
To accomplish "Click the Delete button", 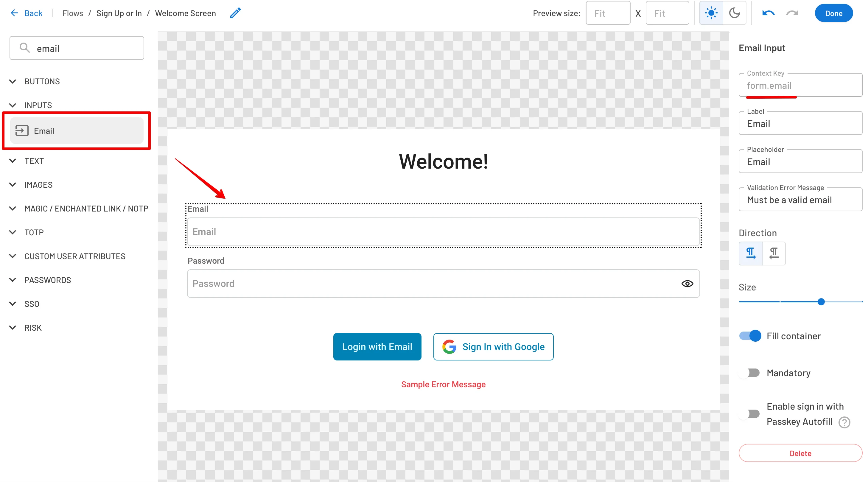I will click(x=800, y=453).
